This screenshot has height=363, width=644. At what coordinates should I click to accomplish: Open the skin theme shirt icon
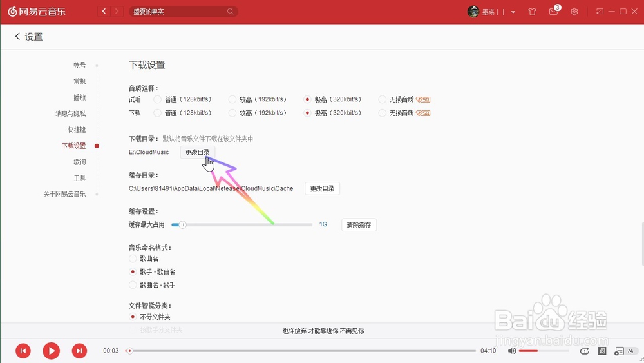pyautogui.click(x=533, y=12)
